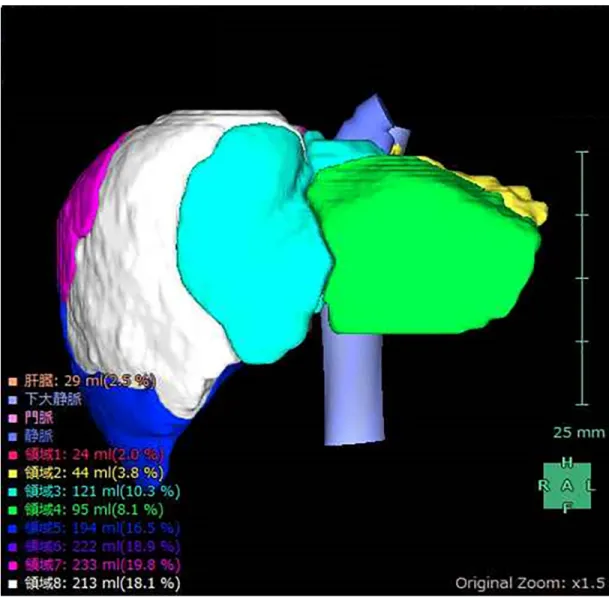609x597 pixels.
Task: Select the 静脈 legend label
Action: 38,436
